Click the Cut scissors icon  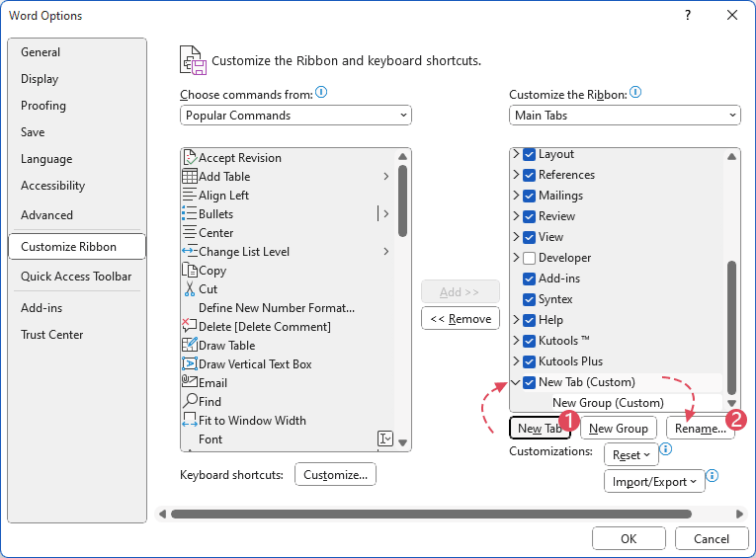pos(190,289)
